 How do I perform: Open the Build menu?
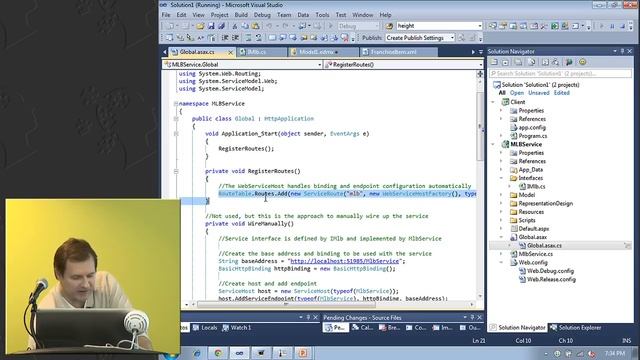241,15
